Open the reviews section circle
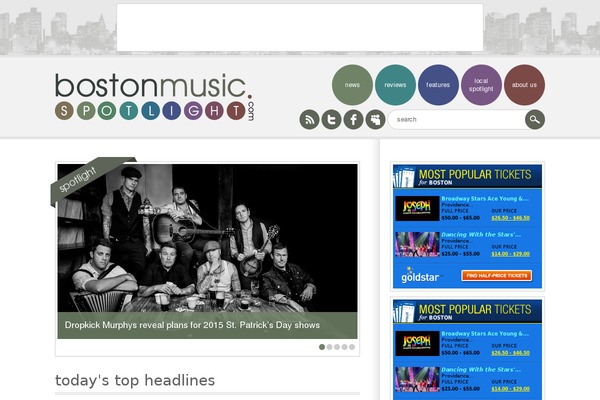The height and width of the screenshot is (400, 600). click(395, 85)
